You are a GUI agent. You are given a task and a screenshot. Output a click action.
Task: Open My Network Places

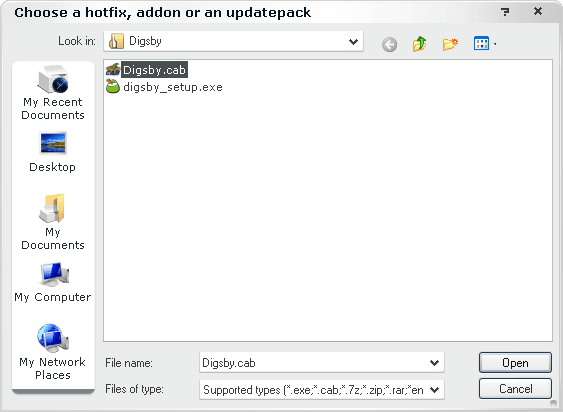click(x=53, y=352)
